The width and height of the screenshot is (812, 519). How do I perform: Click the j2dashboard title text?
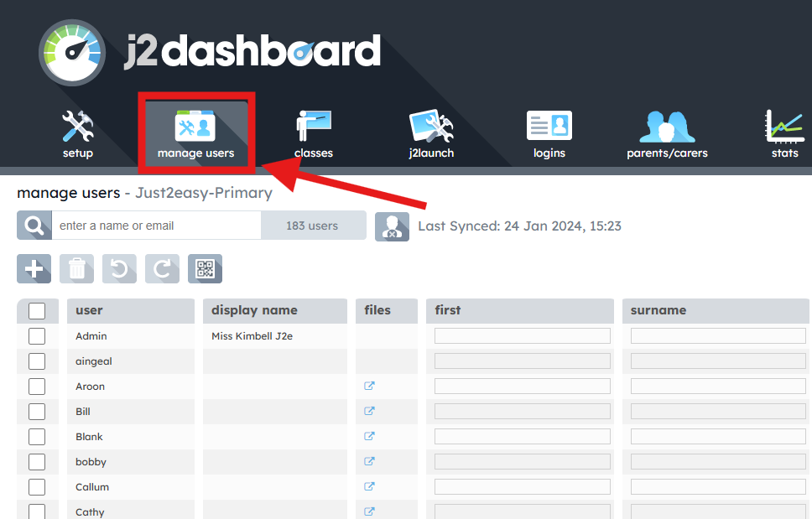click(252, 52)
